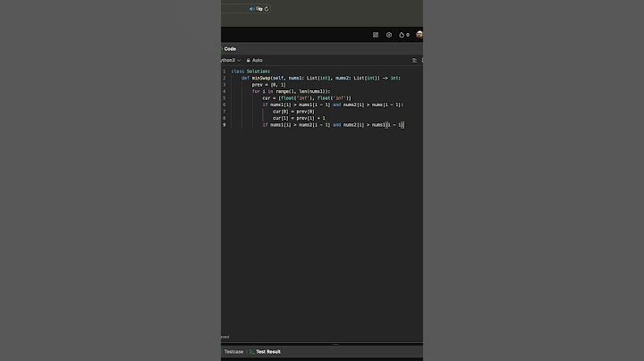
Task: Click the 'class Solution:' code line
Action: pos(250,71)
